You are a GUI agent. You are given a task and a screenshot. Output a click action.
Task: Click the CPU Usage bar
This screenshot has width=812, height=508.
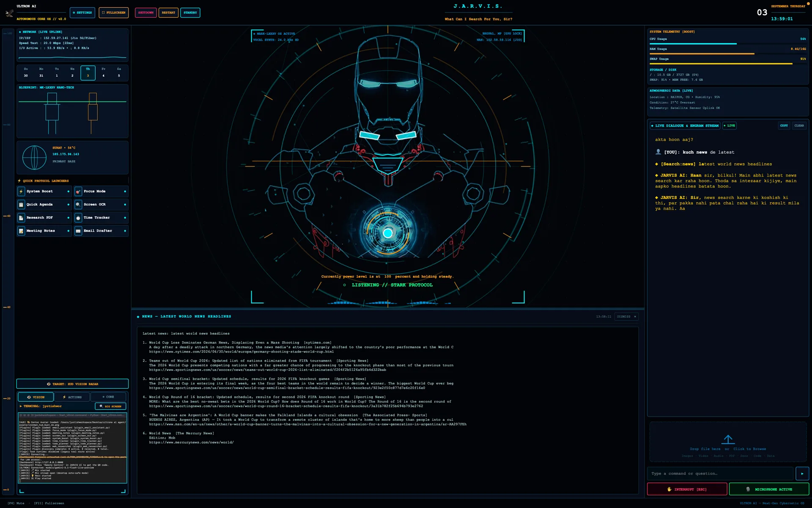coord(727,44)
